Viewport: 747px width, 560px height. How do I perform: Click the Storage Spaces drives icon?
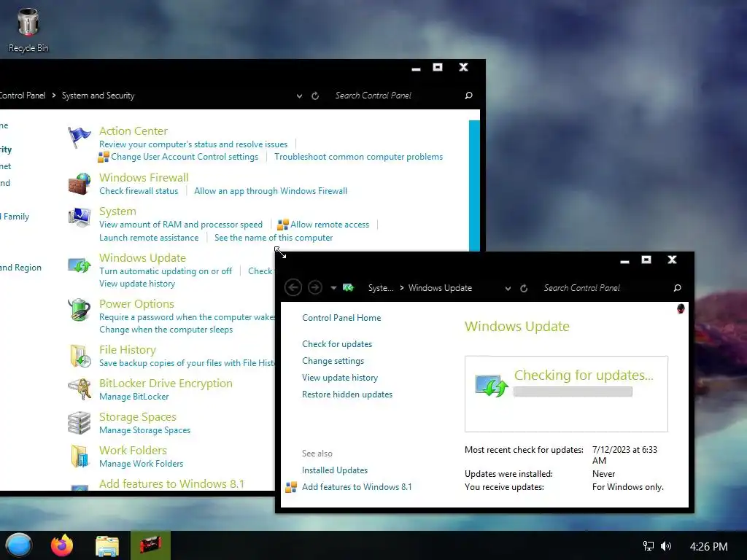click(79, 423)
